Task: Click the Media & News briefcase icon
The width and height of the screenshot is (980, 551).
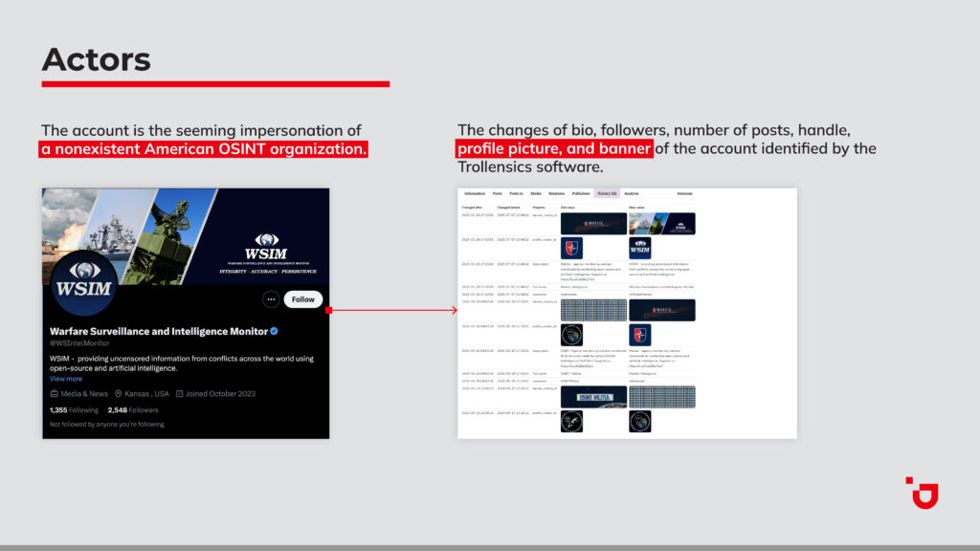Action: [55, 393]
